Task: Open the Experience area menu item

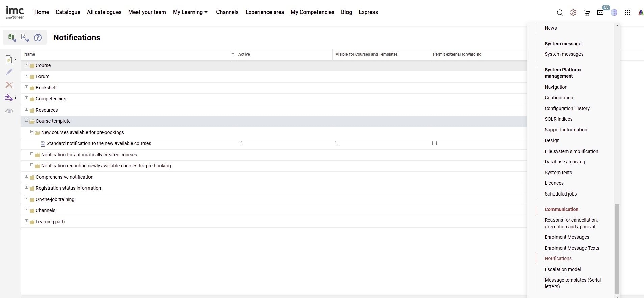Action: 264,12
